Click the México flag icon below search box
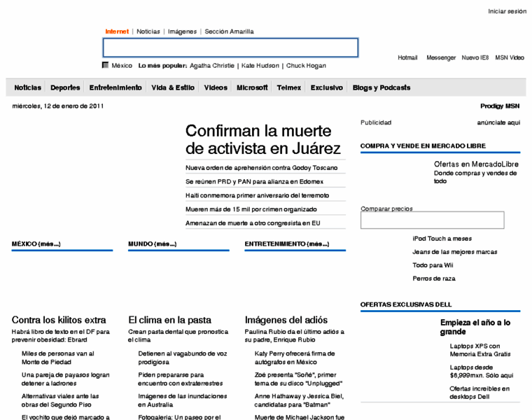The width and height of the screenshot is (532, 420). click(105, 65)
